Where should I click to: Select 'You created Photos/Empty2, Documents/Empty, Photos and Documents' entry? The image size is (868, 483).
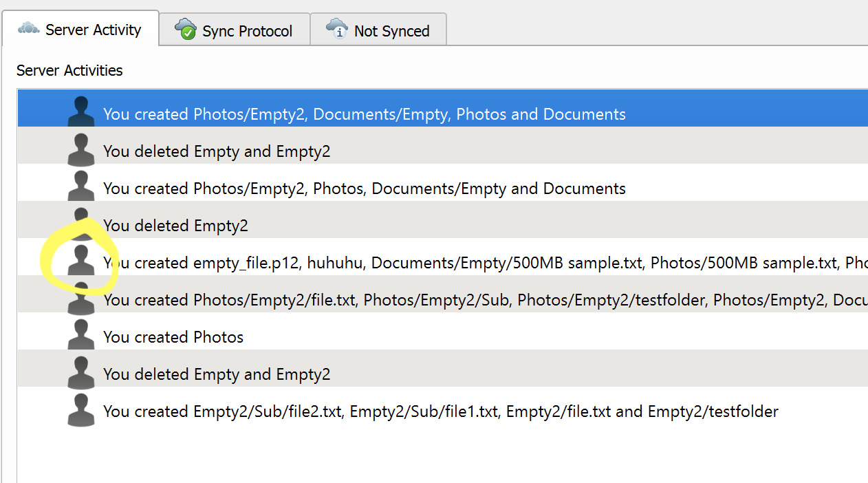coord(443,108)
